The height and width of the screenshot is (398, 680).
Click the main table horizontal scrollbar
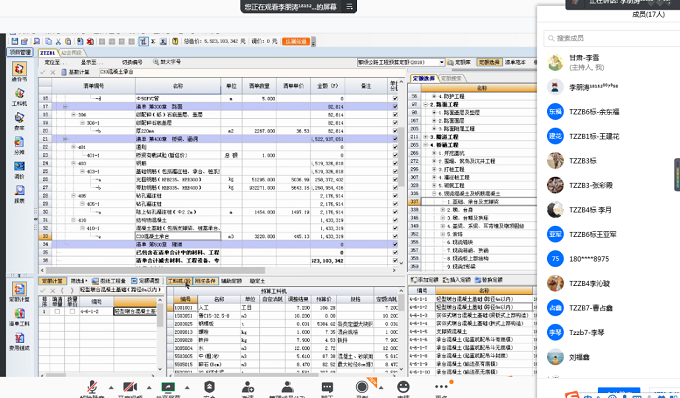coord(156,270)
